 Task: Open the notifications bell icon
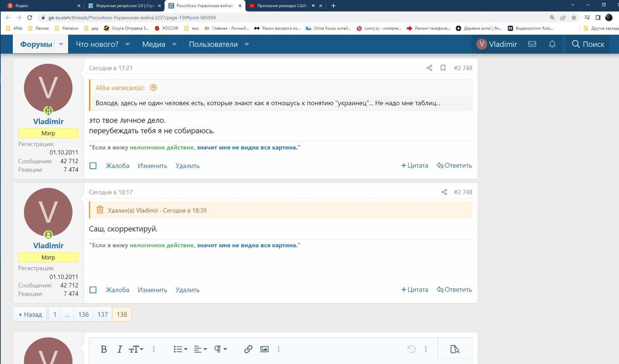click(552, 44)
